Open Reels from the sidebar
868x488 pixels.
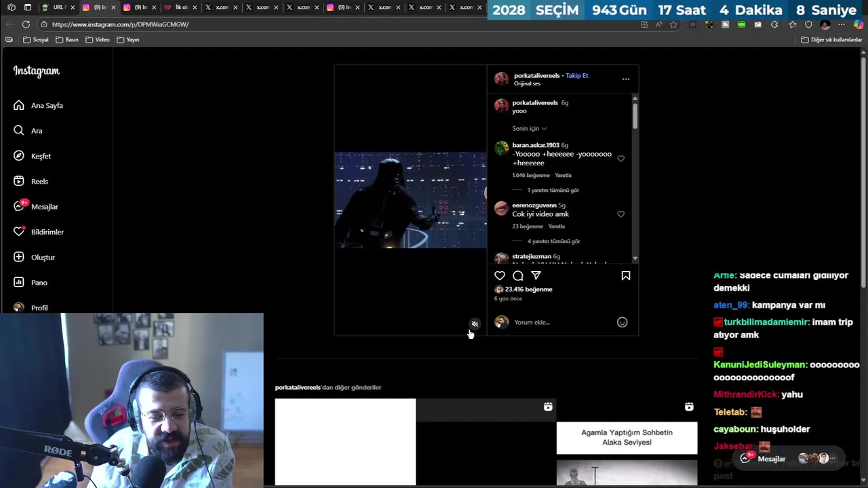(31, 181)
